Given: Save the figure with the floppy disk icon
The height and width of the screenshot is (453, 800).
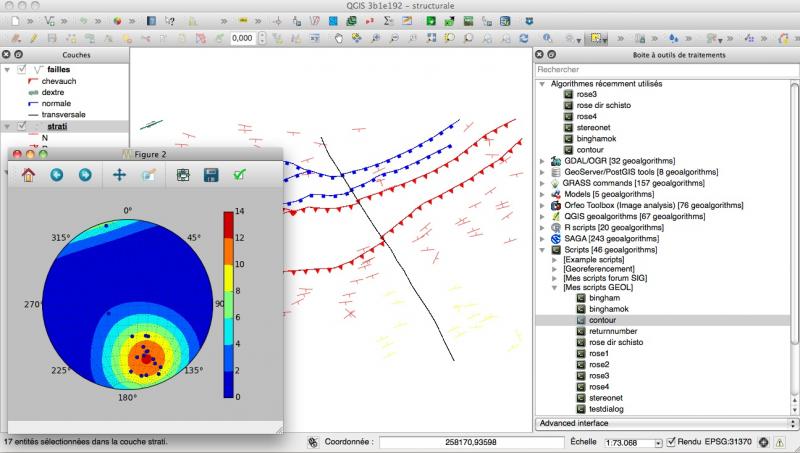Looking at the screenshot, I should (x=211, y=175).
